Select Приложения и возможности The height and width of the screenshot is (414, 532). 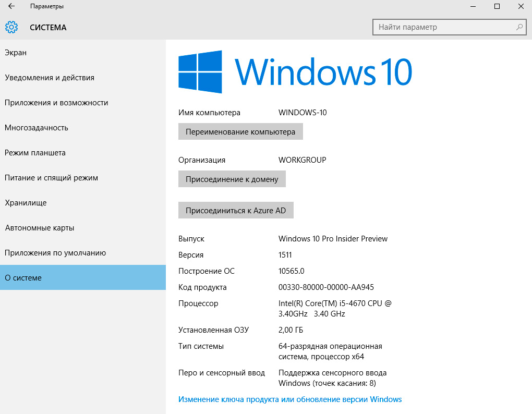click(x=83, y=103)
